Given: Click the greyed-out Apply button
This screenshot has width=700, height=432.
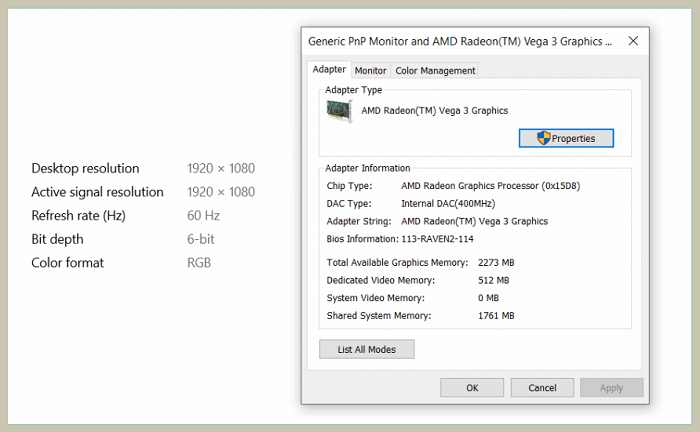Looking at the screenshot, I should [612, 388].
